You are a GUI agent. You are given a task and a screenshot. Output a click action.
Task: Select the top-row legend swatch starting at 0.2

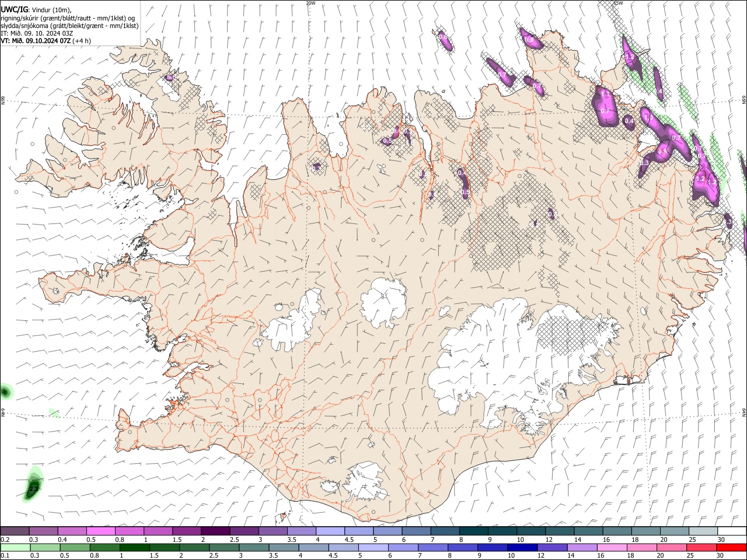click(x=15, y=531)
